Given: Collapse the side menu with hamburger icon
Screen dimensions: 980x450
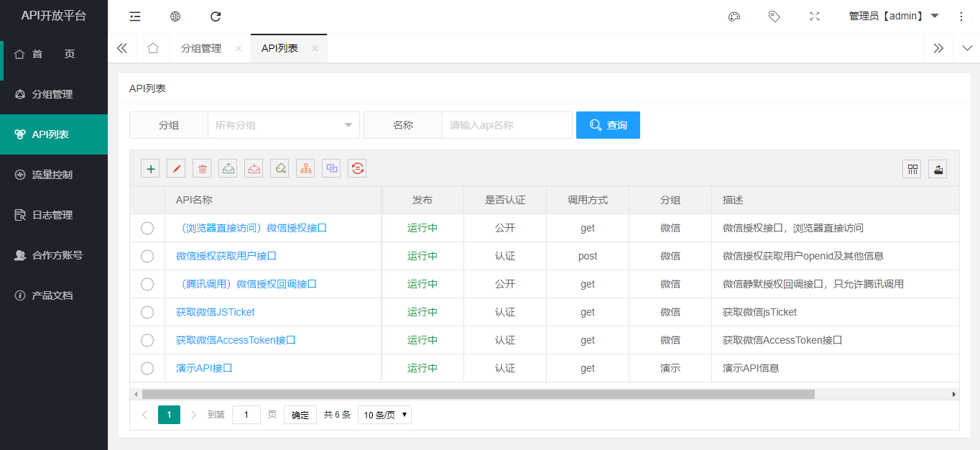Looking at the screenshot, I should click(x=135, y=17).
